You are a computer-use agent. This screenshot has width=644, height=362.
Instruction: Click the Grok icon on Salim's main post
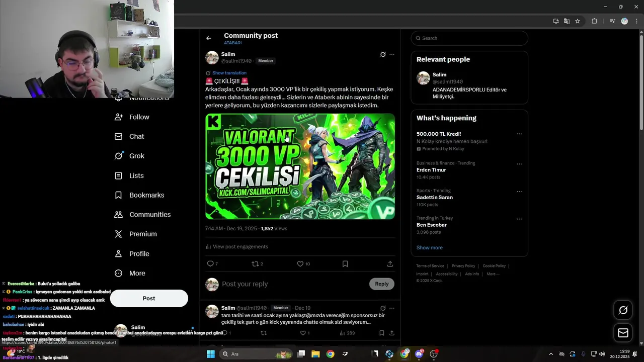383,54
